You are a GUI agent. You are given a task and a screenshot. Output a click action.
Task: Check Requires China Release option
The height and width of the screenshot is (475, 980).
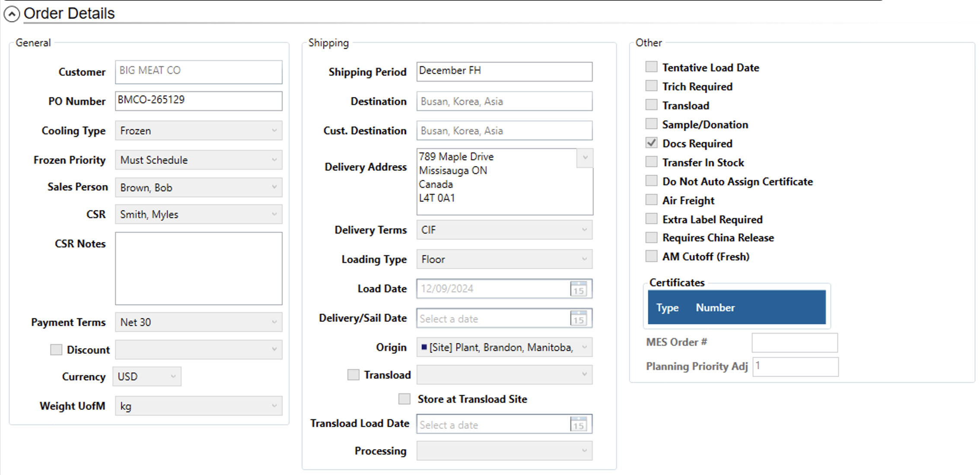click(651, 237)
